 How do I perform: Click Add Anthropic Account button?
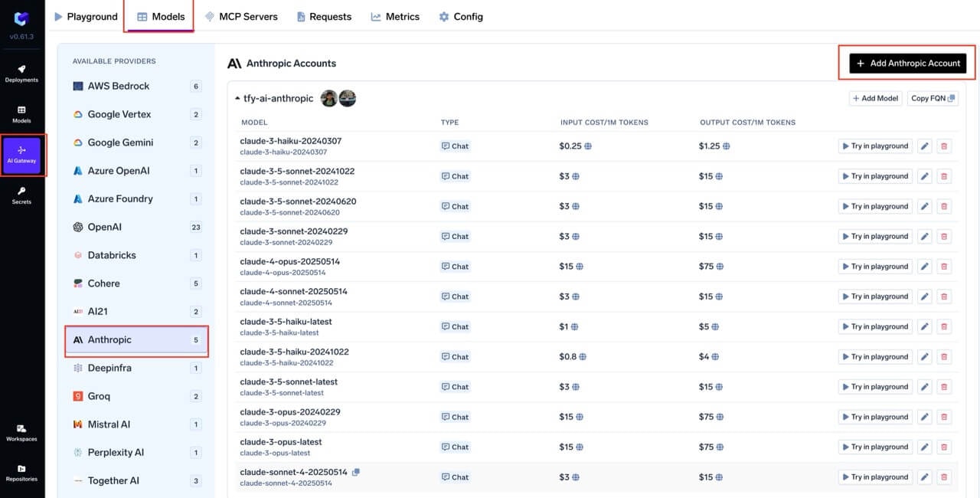point(907,64)
